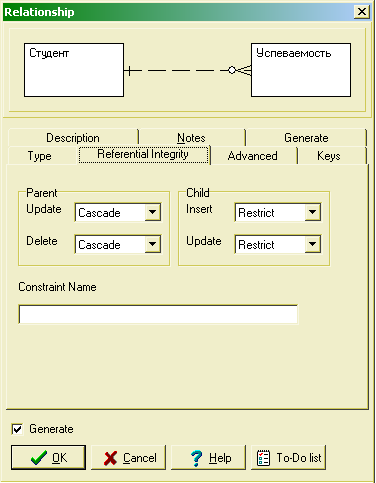Click into the Constraint Name text field

coord(158,314)
